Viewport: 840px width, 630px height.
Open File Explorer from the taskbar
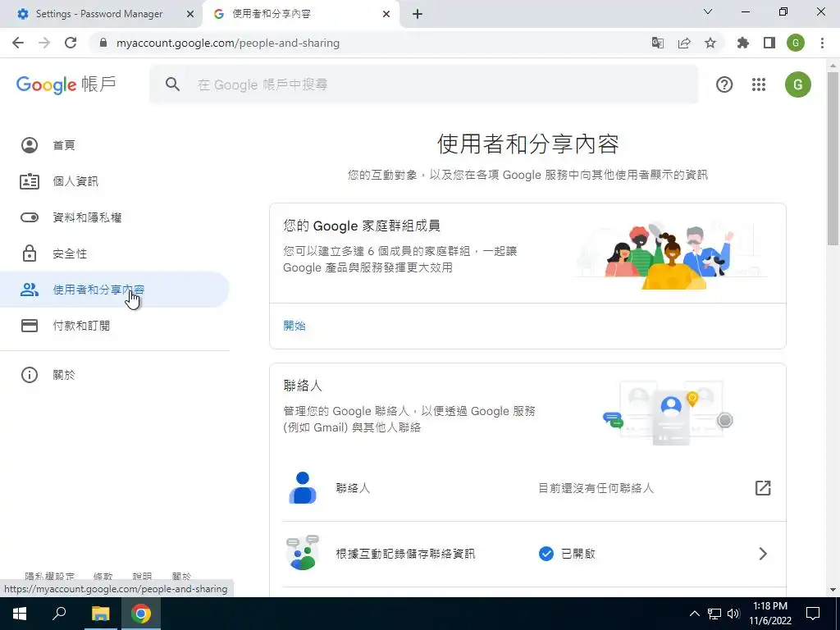tap(100, 614)
